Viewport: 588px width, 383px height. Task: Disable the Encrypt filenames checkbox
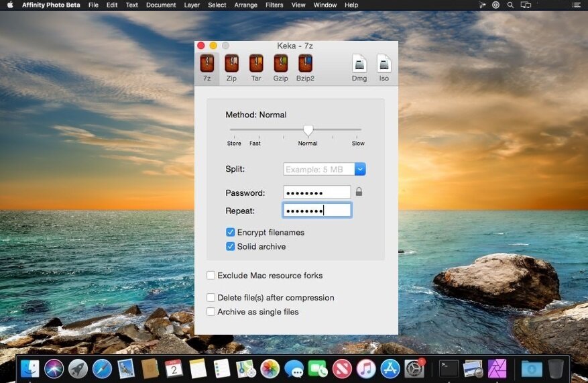(230, 232)
